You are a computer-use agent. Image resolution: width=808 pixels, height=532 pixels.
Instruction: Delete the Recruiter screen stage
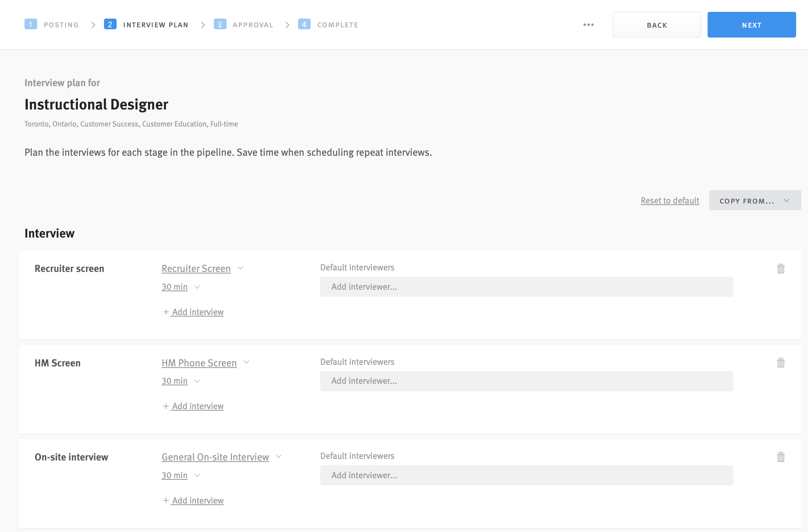tap(781, 268)
